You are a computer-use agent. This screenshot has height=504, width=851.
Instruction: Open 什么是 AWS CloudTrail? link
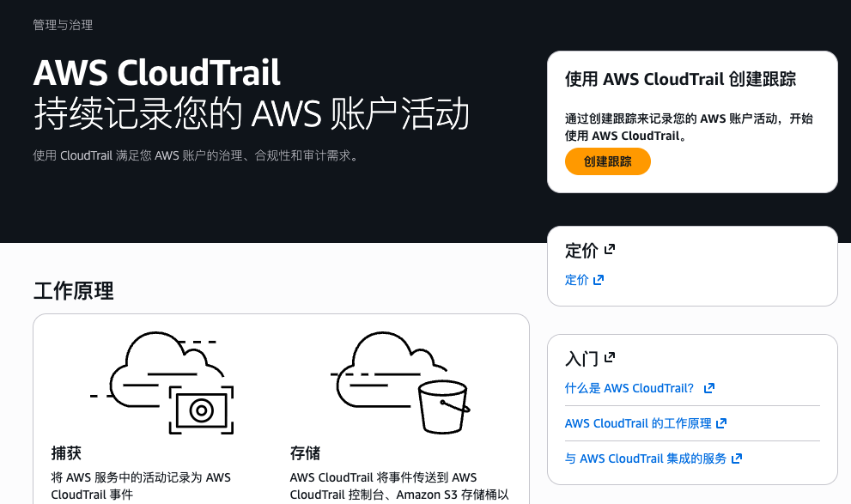629,388
